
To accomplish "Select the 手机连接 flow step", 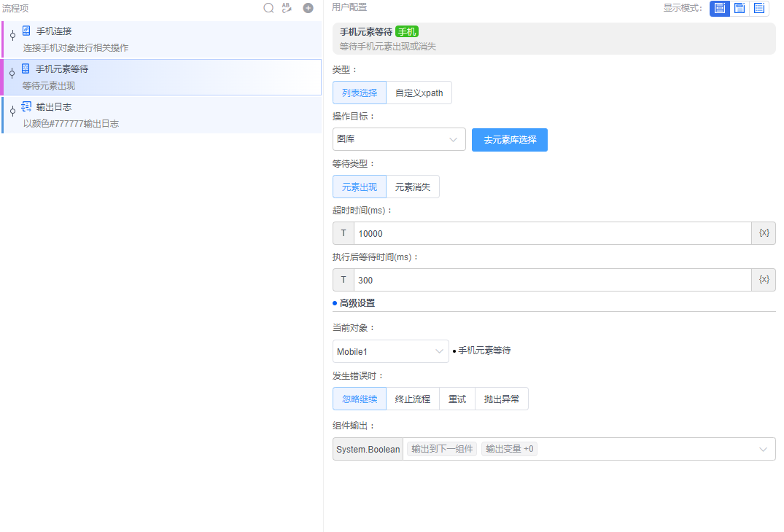I will point(162,39).
